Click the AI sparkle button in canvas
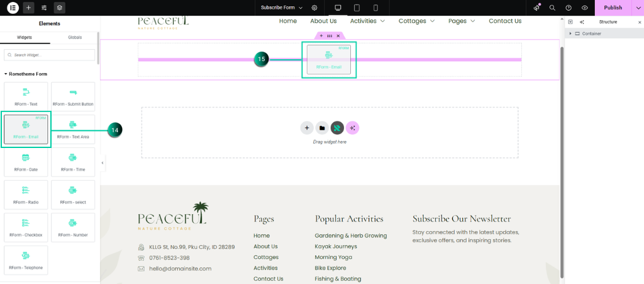Screen dimensions: 644x284 (352, 128)
